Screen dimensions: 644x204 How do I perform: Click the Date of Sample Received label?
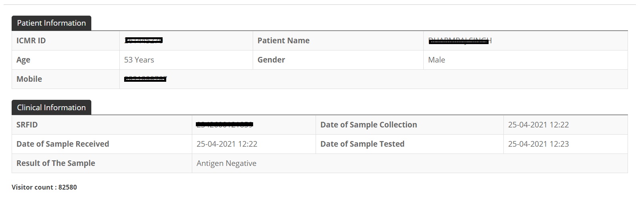(62, 144)
